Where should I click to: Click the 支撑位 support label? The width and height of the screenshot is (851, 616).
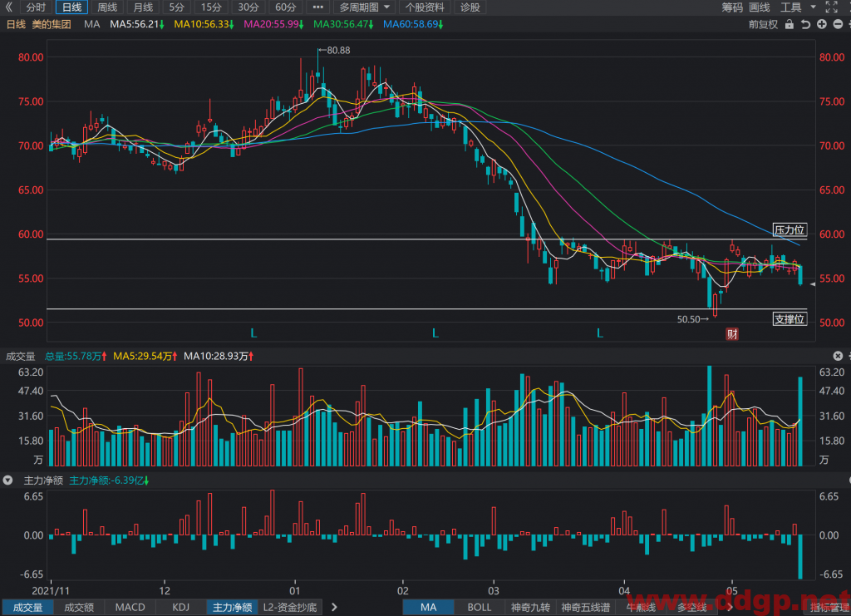point(790,319)
